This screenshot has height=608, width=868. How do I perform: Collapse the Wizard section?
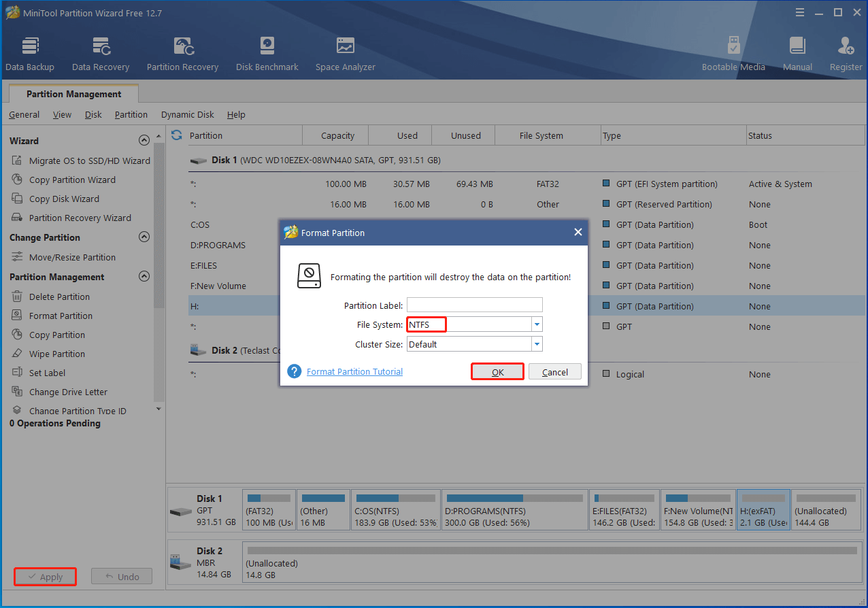click(x=144, y=141)
